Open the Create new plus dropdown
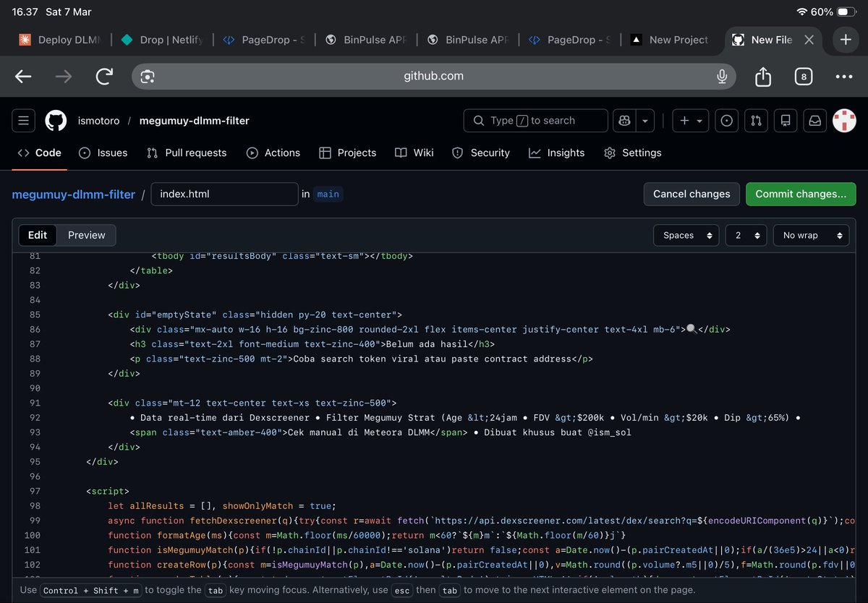The height and width of the screenshot is (603, 868). 691,121
